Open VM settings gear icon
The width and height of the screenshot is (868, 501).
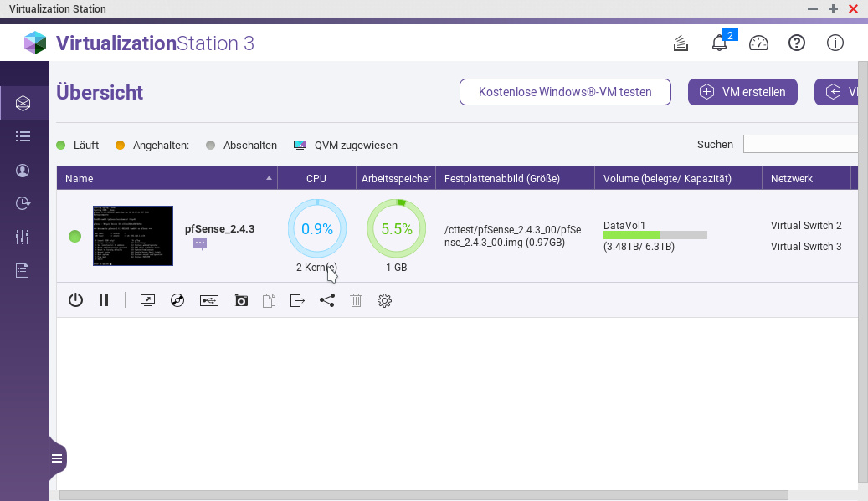[x=384, y=300]
